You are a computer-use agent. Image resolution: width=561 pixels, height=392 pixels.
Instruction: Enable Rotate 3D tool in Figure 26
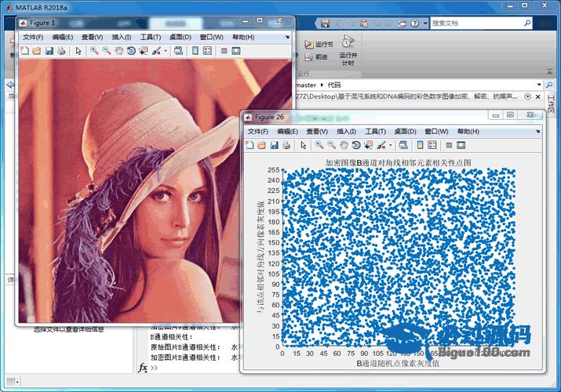point(356,145)
